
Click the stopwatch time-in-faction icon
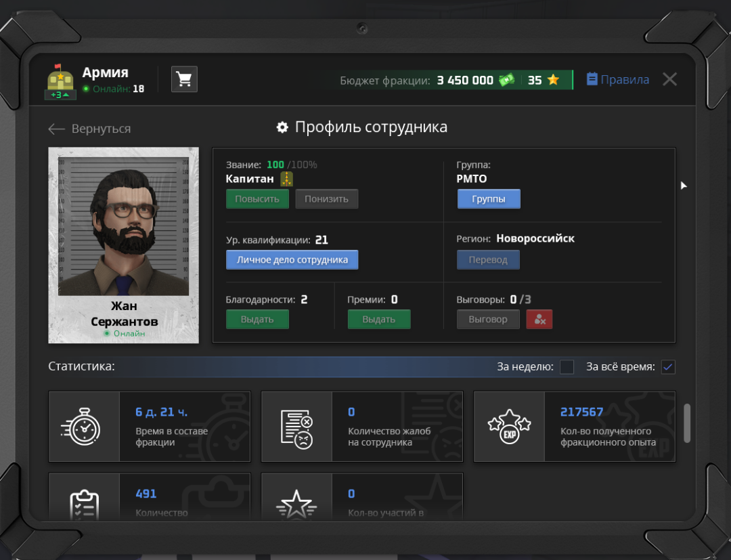coord(81,427)
